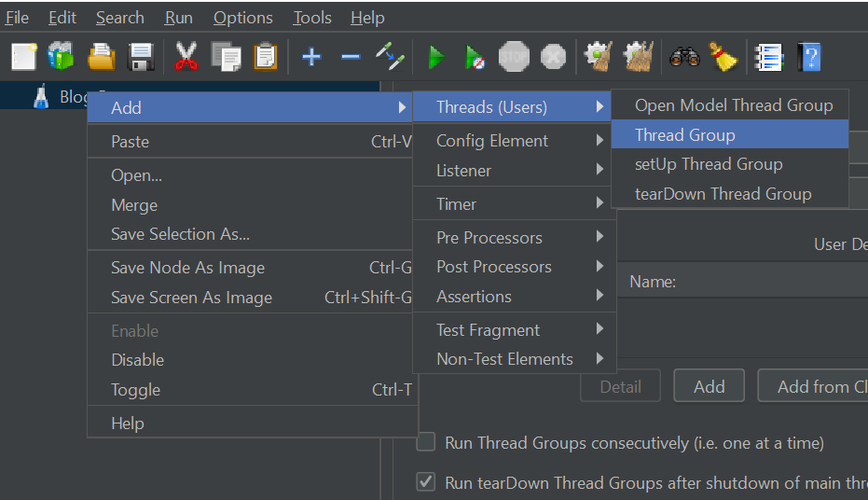Image resolution: width=868 pixels, height=500 pixels.
Task: Click Merge in context menu
Action: (250, 205)
